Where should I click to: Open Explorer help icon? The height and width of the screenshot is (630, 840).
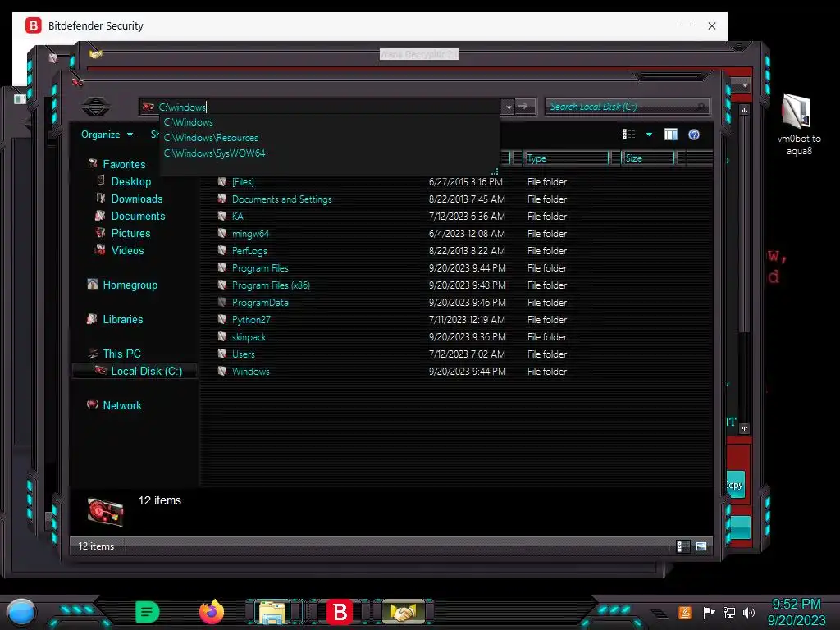[694, 135]
